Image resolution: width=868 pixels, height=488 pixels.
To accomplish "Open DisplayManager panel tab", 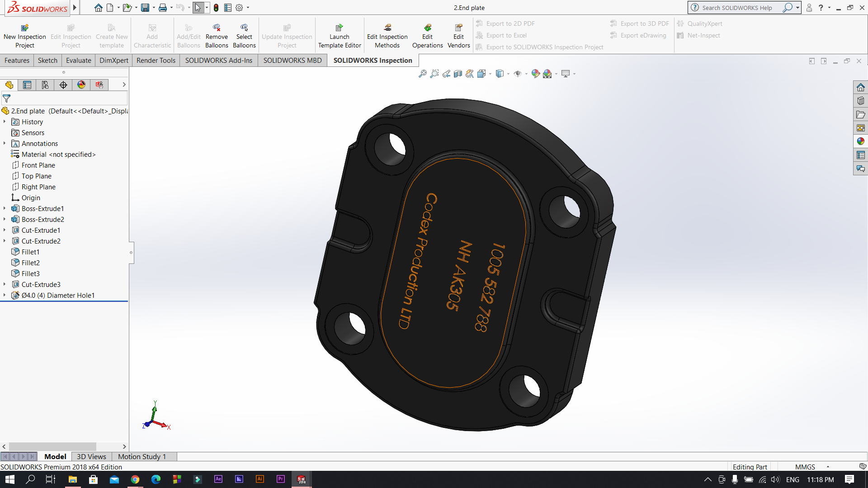I will [x=81, y=85].
